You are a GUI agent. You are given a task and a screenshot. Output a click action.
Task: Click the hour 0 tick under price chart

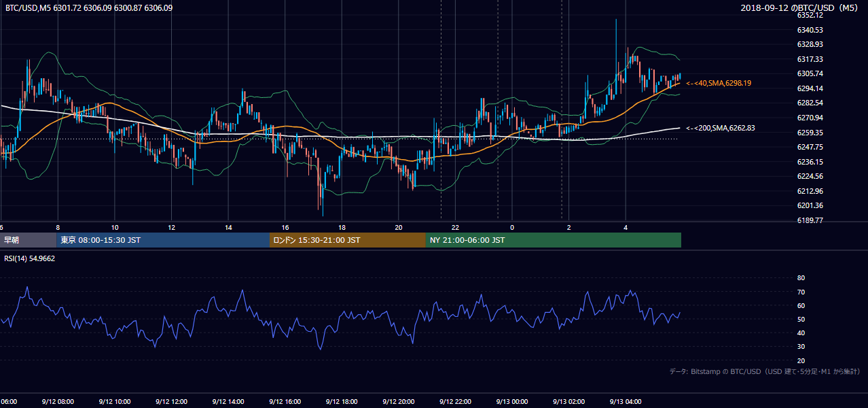point(512,228)
